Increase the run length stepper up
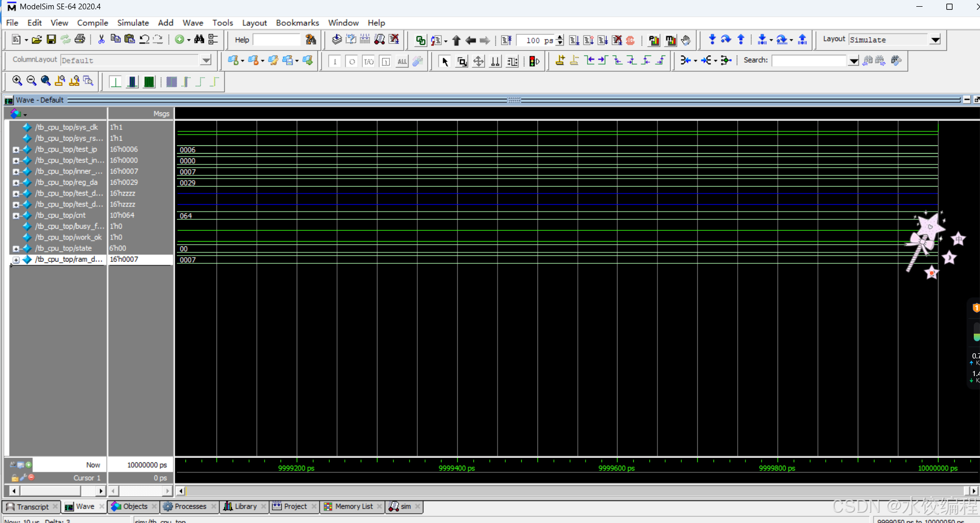 [560, 37]
